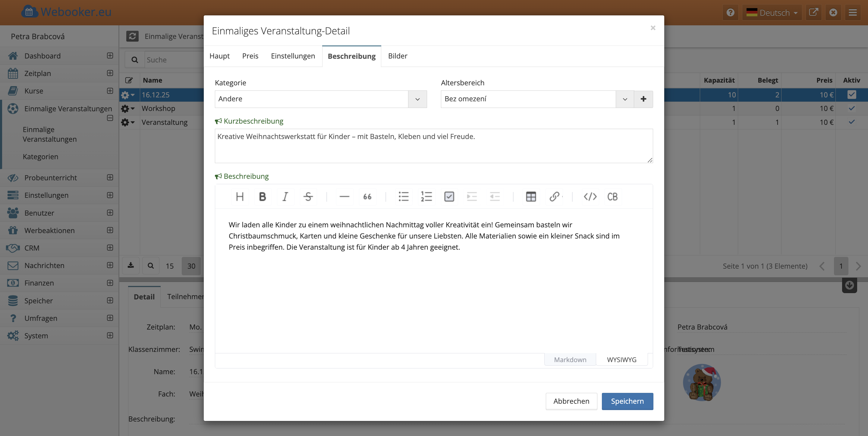Toggle Aktiv checkbox for 16.12.25 row
This screenshot has width=868, height=436.
tap(851, 95)
